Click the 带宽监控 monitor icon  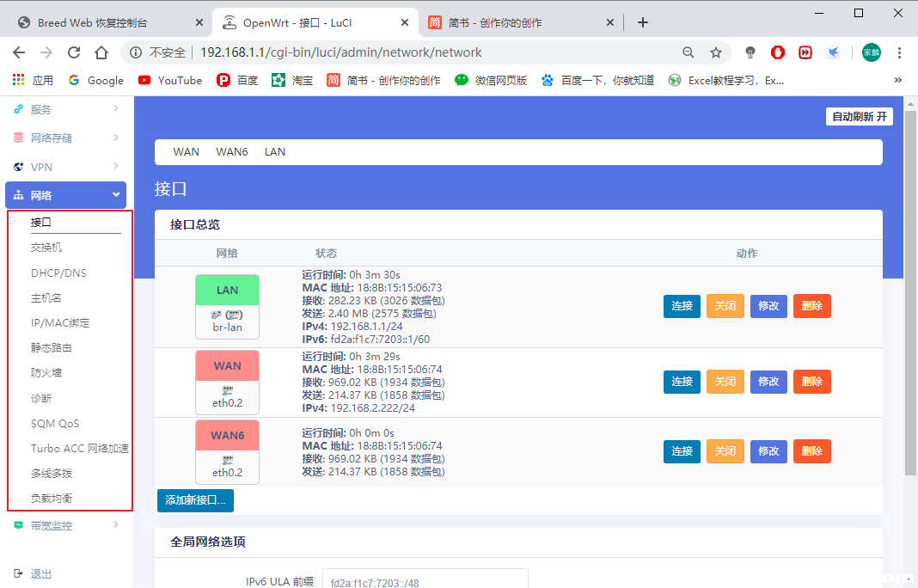(20, 525)
